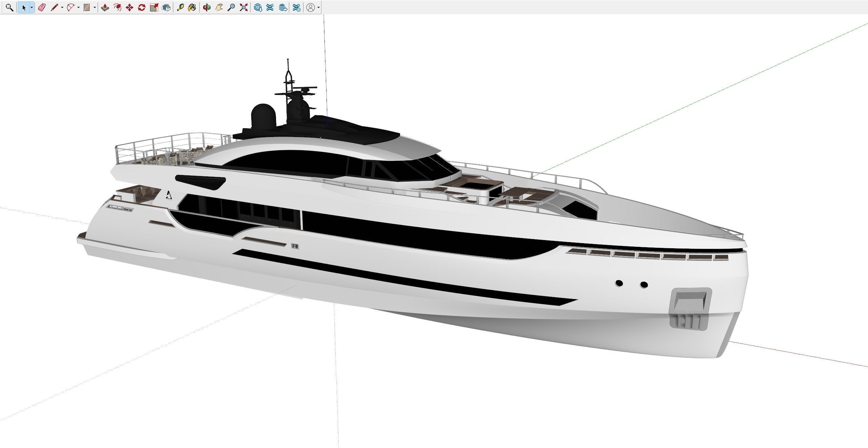Choose the Line pencil tool
This screenshot has width=868, height=448.
coord(54,7)
